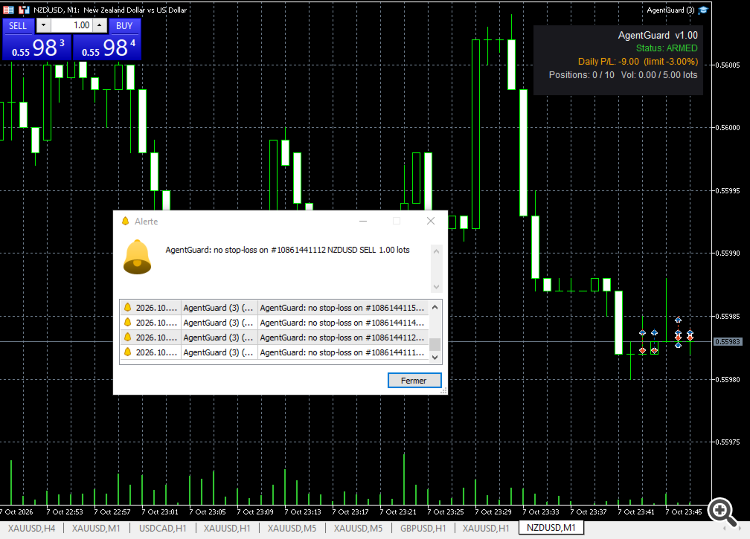Click the one-click trading panel toggle icon

point(9,10)
